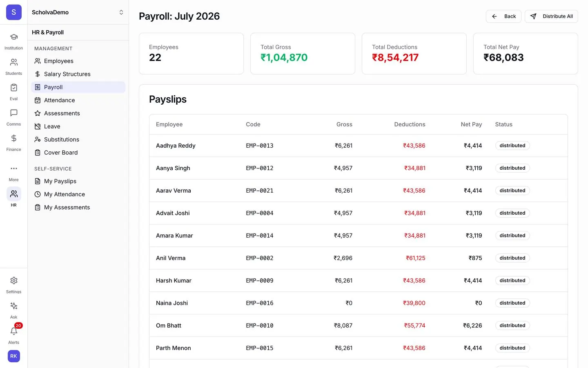The image size is (588, 368).
Task: Select employee name Aadhya Reddy
Action: pos(176,146)
